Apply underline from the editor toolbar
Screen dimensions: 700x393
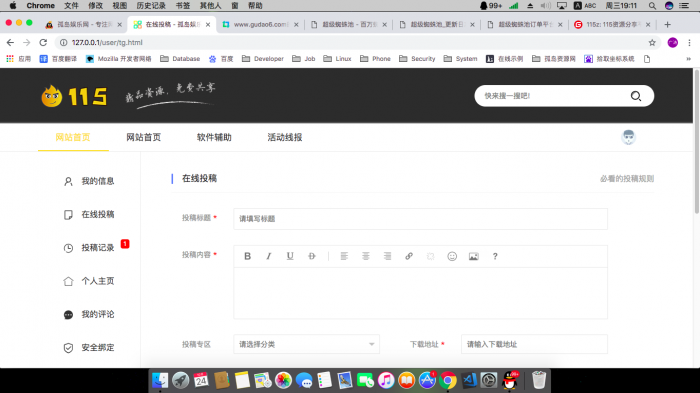[x=290, y=256]
